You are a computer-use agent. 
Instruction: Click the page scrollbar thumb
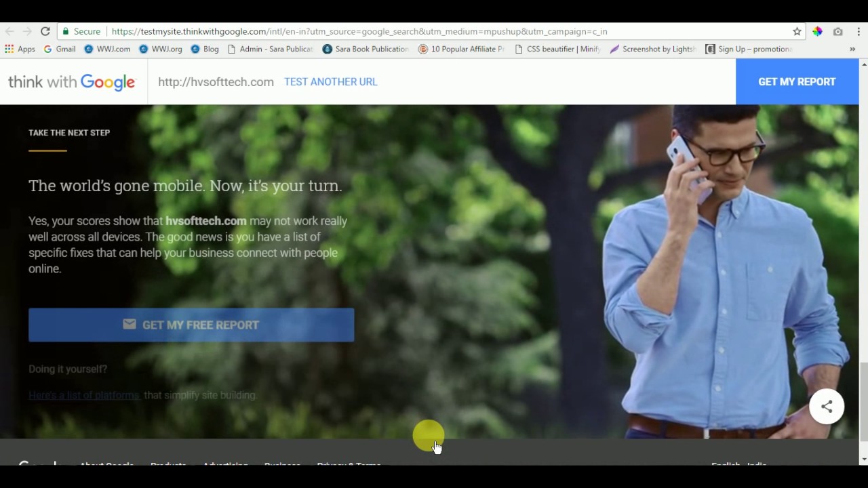click(863, 402)
